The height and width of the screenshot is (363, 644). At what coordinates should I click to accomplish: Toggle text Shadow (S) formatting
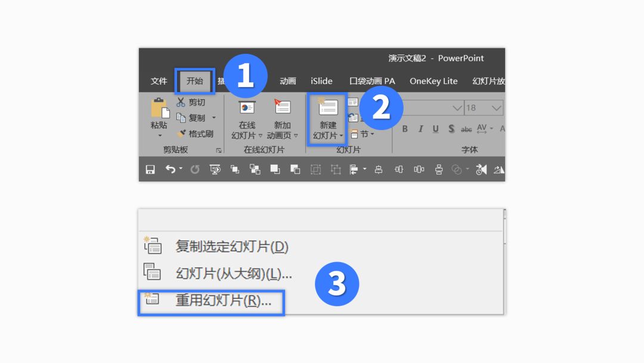[x=451, y=129]
